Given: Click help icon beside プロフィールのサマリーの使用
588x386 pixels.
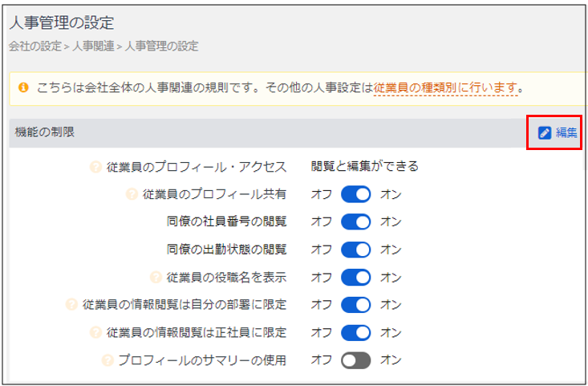Looking at the screenshot, I should coord(107,360).
